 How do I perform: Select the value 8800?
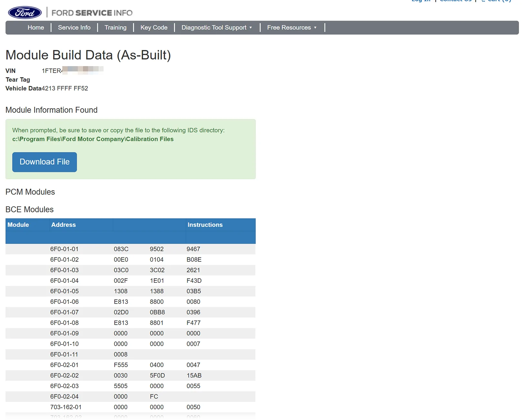click(x=157, y=302)
